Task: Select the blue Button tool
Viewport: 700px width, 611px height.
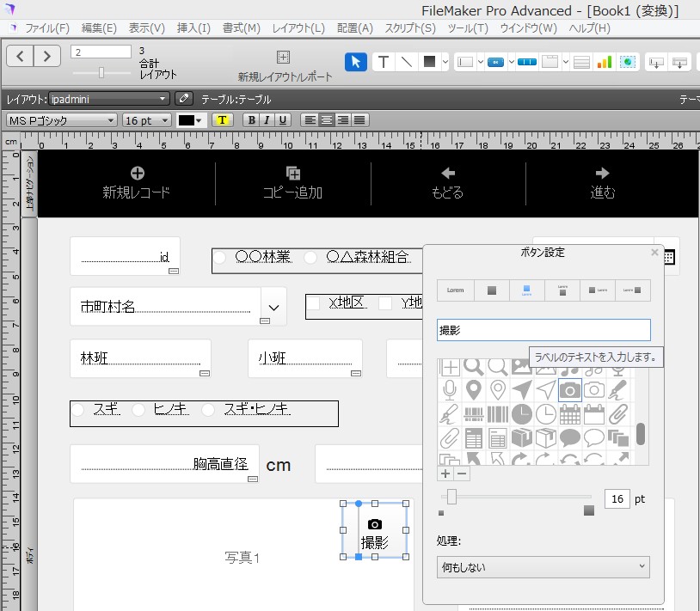Action: 495,62
